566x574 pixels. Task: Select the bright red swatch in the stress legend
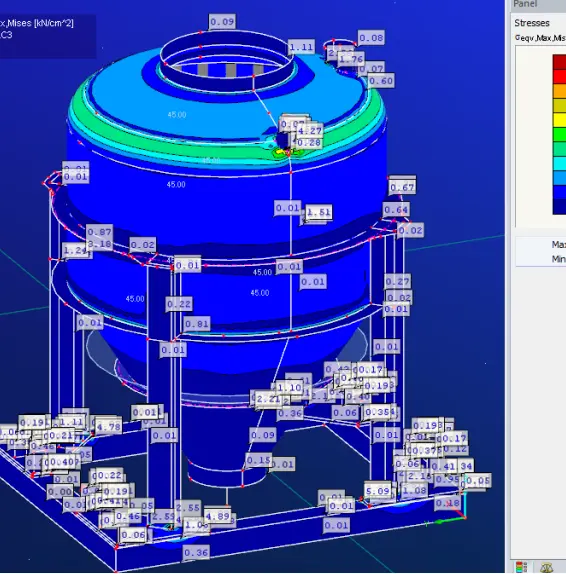tap(559, 77)
